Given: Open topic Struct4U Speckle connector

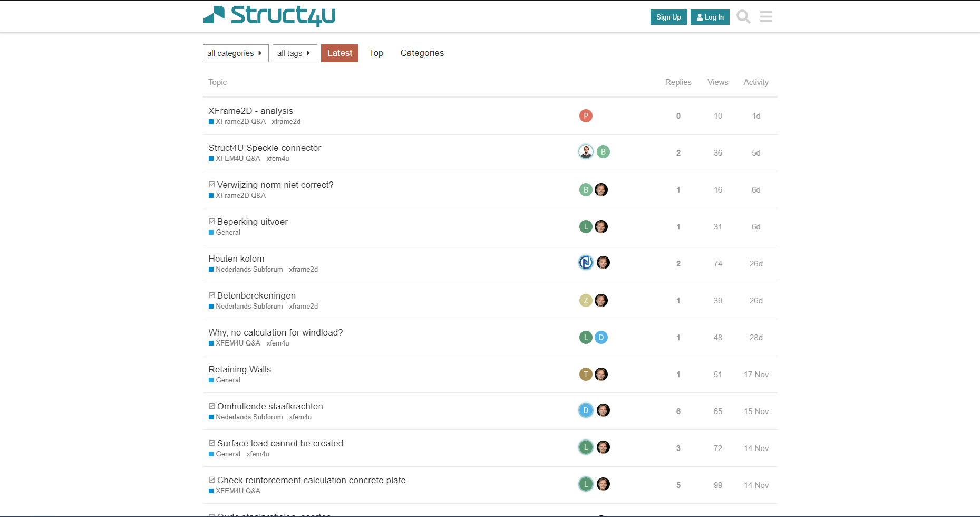Looking at the screenshot, I should (265, 148).
